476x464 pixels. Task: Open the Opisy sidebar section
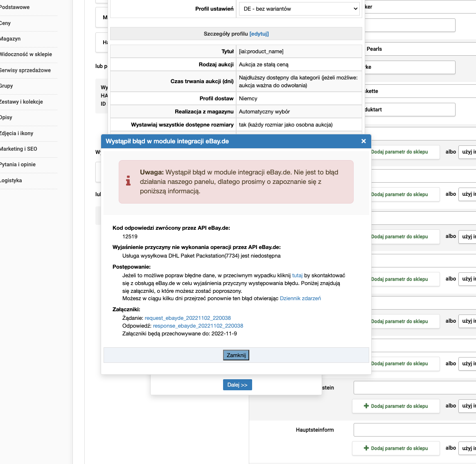(x=6, y=117)
